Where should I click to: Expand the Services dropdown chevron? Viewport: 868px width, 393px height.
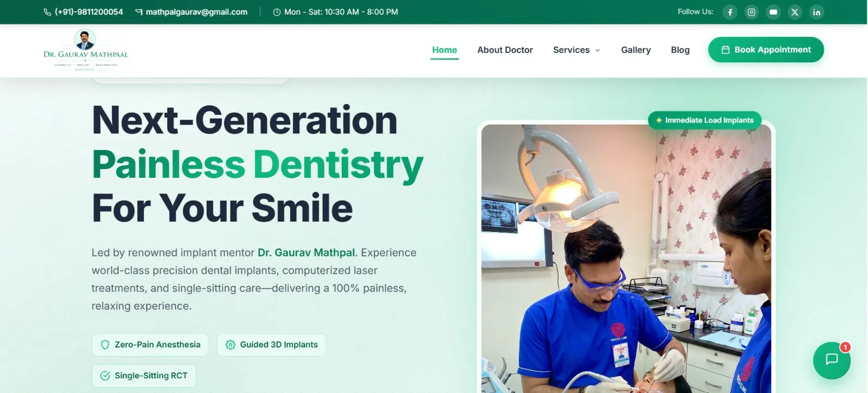[x=598, y=50]
